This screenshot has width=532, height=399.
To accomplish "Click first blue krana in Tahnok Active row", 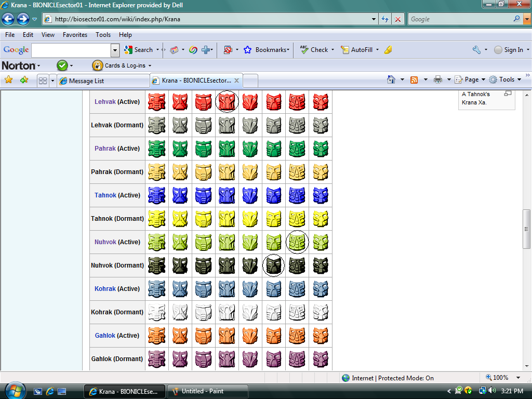I will pos(157,195).
